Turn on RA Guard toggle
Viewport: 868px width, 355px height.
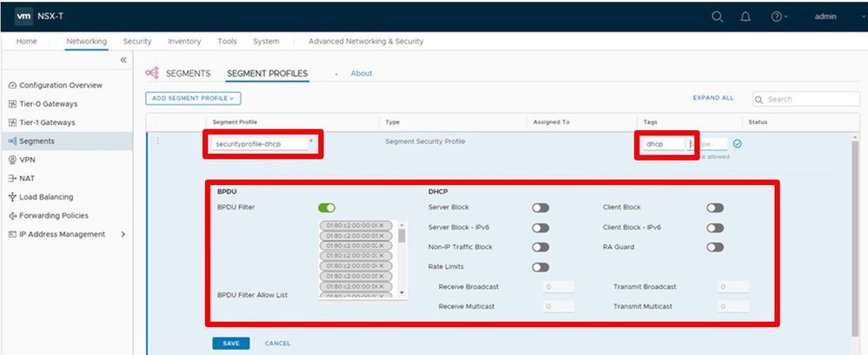[x=715, y=247]
